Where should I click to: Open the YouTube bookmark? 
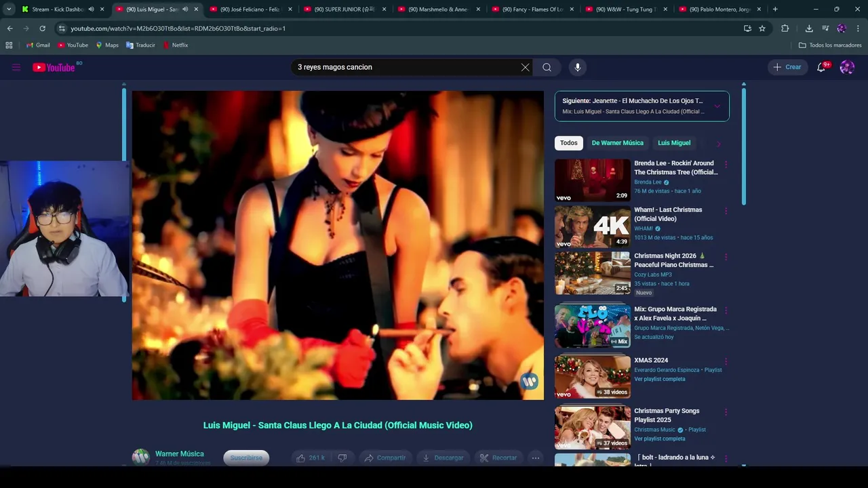coord(73,45)
